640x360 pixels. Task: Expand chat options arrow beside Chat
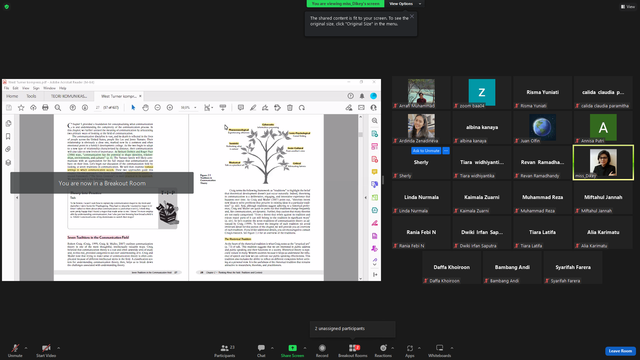tap(272, 348)
